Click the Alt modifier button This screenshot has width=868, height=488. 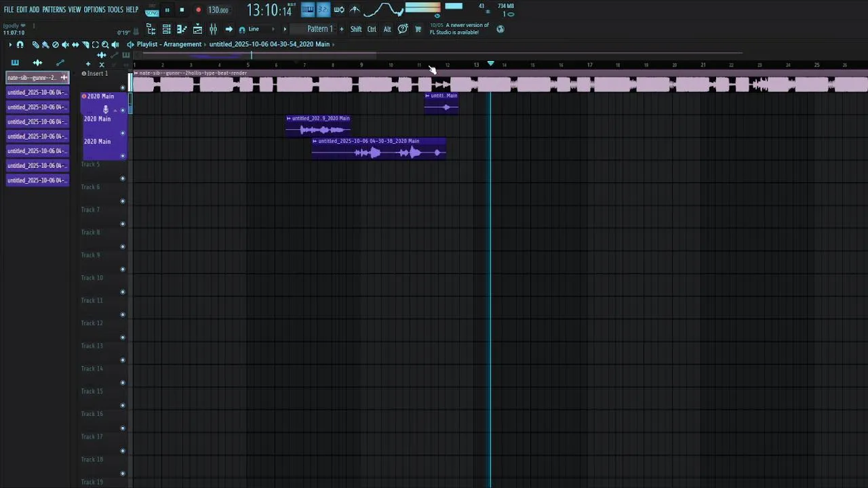387,29
